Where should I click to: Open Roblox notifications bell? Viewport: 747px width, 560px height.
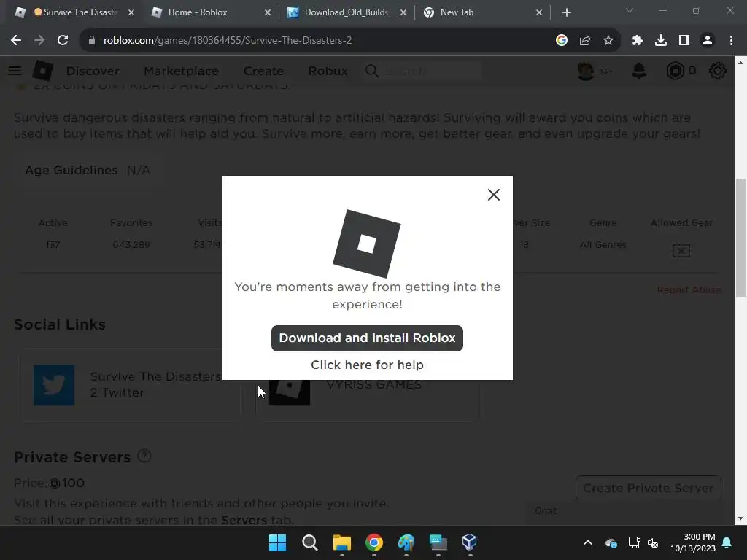639,71
